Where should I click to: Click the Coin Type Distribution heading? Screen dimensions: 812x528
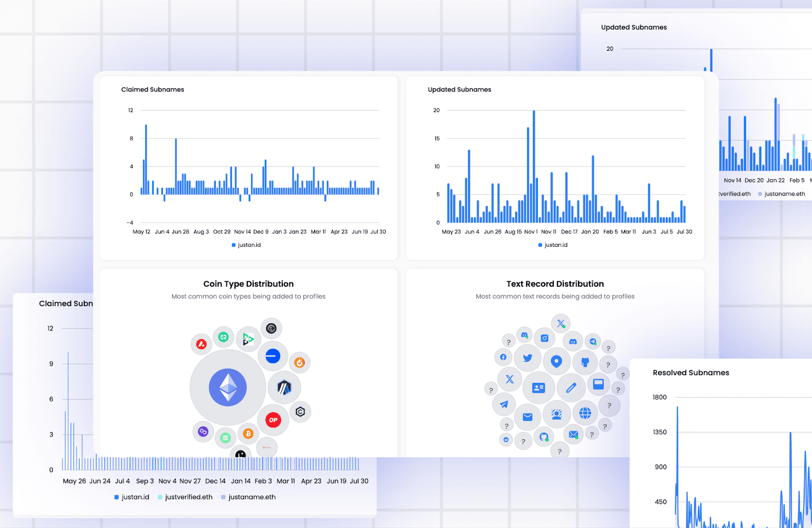[248, 284]
